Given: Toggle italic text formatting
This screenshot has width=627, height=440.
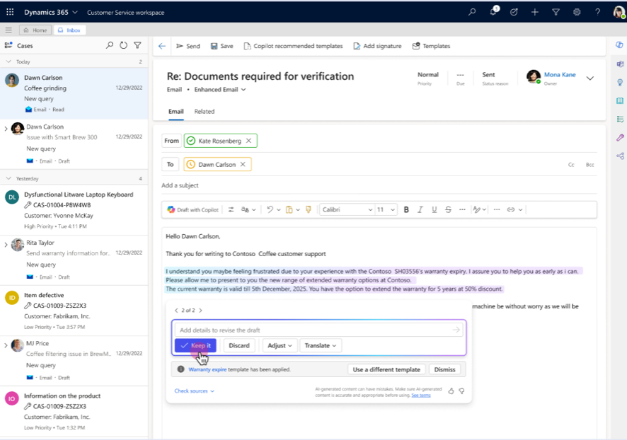Looking at the screenshot, I should pos(420,209).
